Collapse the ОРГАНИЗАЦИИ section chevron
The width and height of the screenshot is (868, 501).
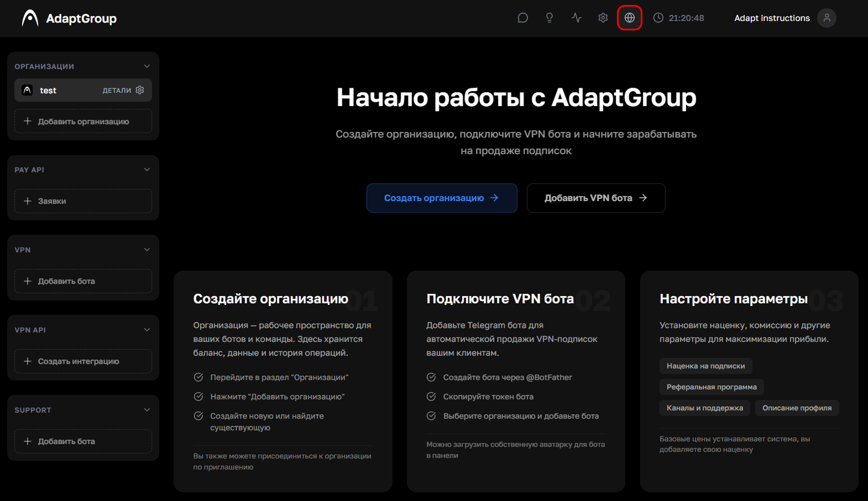pos(147,66)
